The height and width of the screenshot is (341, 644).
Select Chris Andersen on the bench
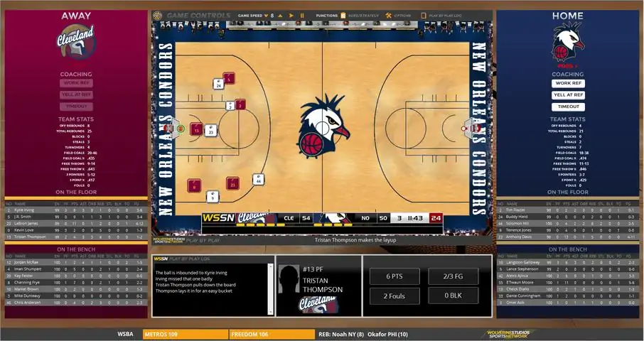coord(76,303)
